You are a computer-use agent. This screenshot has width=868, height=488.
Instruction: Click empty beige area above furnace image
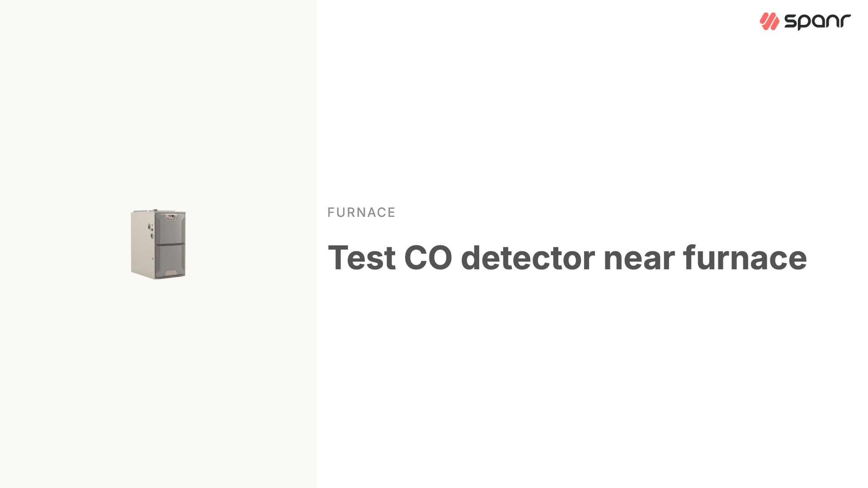158,113
